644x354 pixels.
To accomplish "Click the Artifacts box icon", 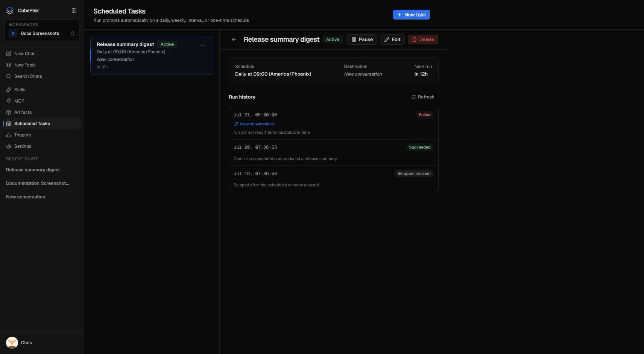I will click(x=9, y=112).
